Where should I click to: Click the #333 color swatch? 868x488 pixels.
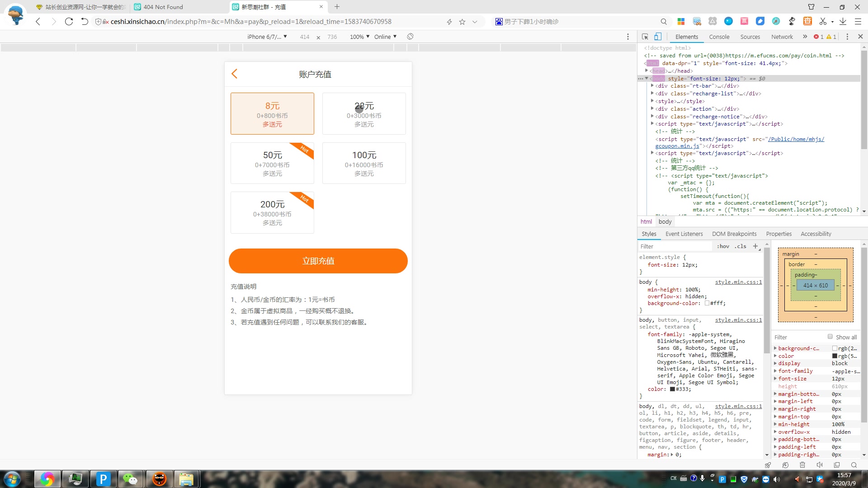tap(672, 389)
